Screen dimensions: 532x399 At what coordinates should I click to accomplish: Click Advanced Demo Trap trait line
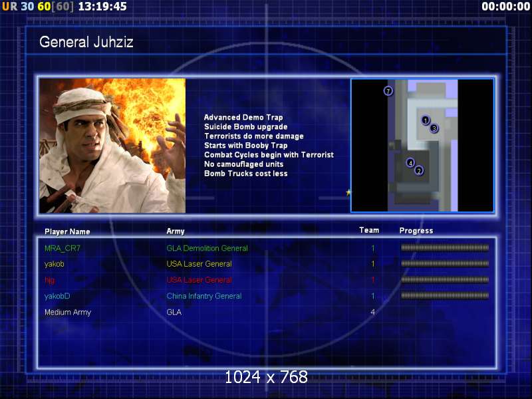click(x=243, y=118)
